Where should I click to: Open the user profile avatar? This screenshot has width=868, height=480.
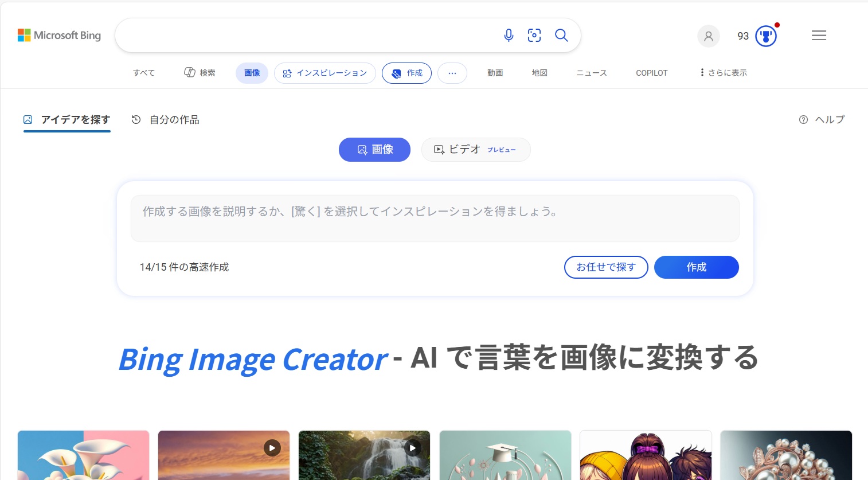click(709, 36)
